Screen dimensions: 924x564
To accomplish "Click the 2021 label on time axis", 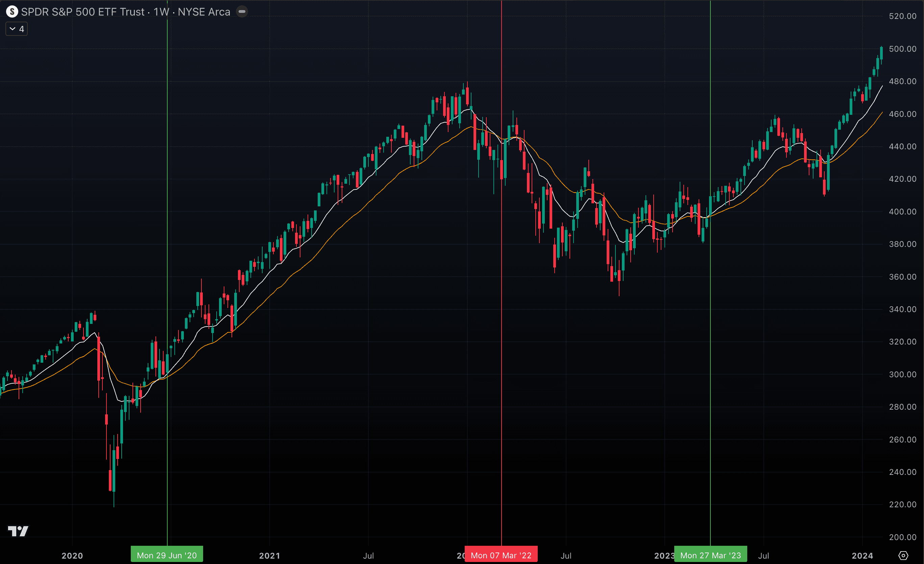I will click(269, 555).
